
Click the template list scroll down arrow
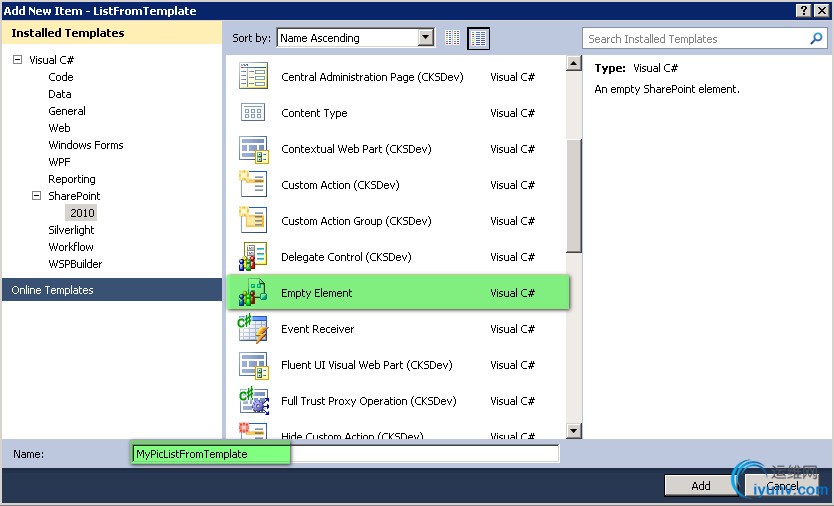coord(573,430)
